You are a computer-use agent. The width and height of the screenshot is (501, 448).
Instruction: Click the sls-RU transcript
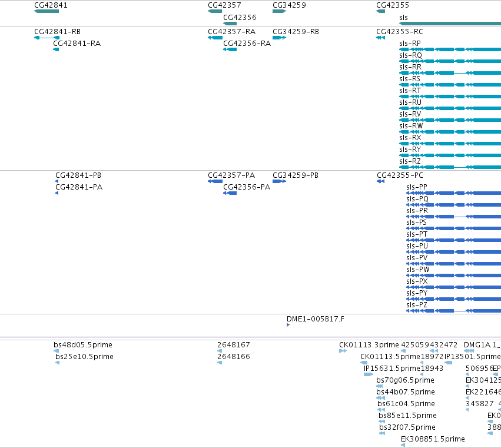tap(450, 108)
